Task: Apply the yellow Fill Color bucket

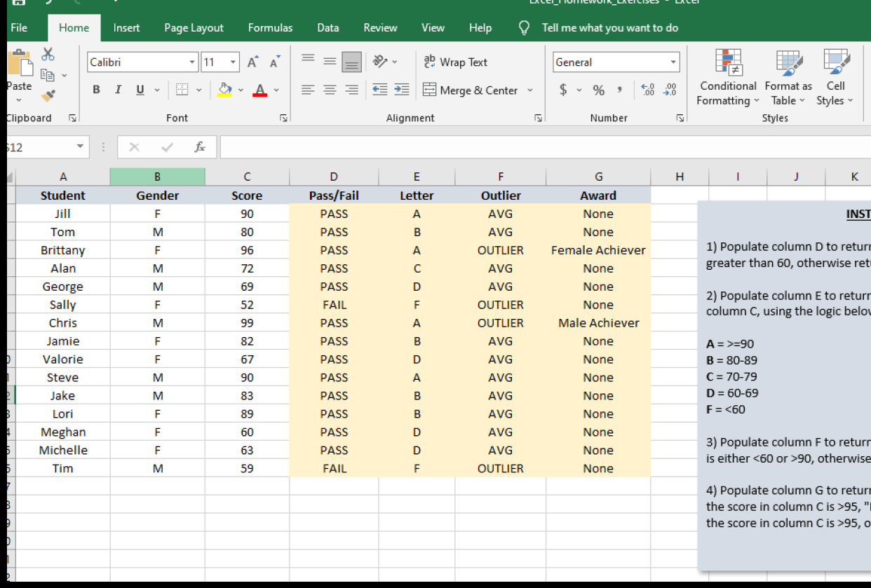Action: [224, 90]
